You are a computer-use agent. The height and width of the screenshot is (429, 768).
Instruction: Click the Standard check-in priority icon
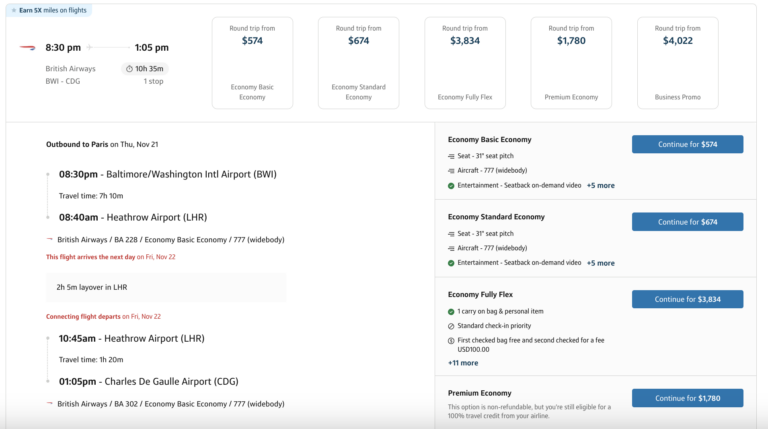click(451, 326)
